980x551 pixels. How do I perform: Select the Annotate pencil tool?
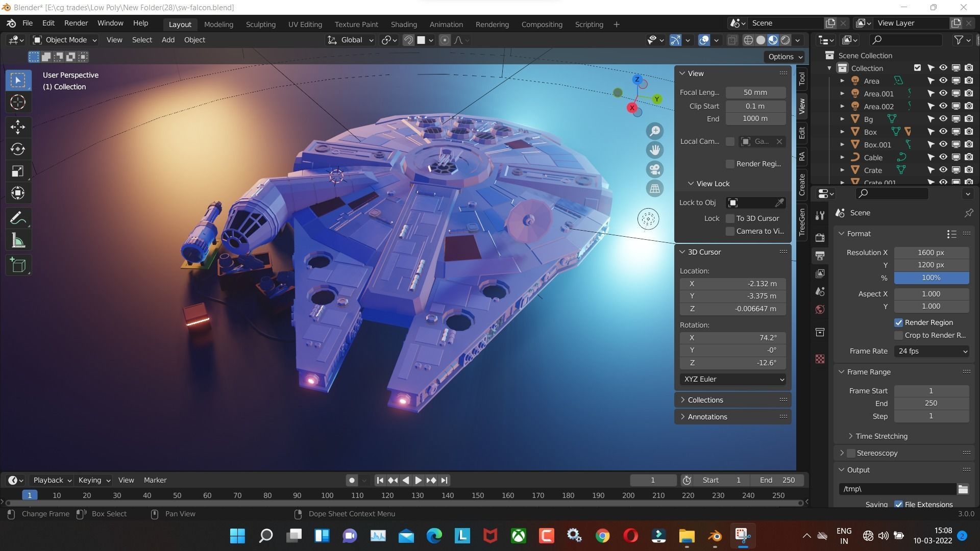pyautogui.click(x=18, y=218)
